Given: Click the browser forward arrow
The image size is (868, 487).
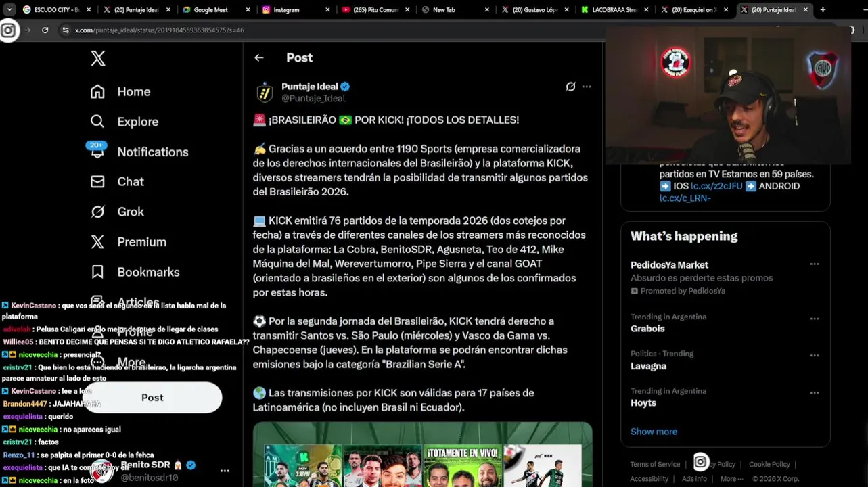Looking at the screenshot, I should click(x=28, y=30).
